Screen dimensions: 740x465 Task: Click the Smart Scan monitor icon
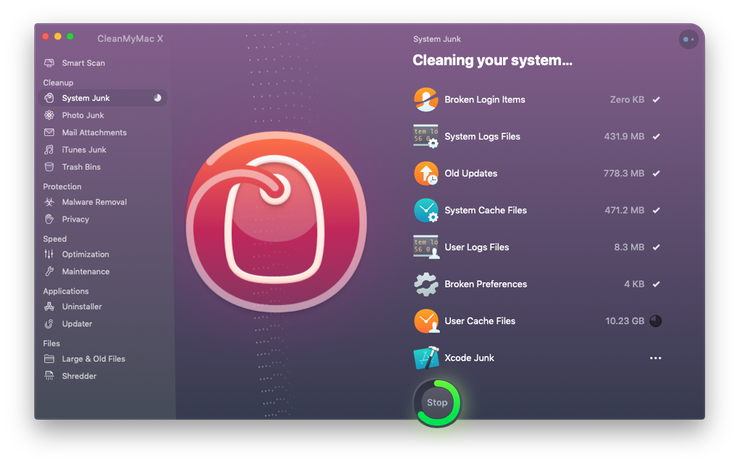(49, 63)
